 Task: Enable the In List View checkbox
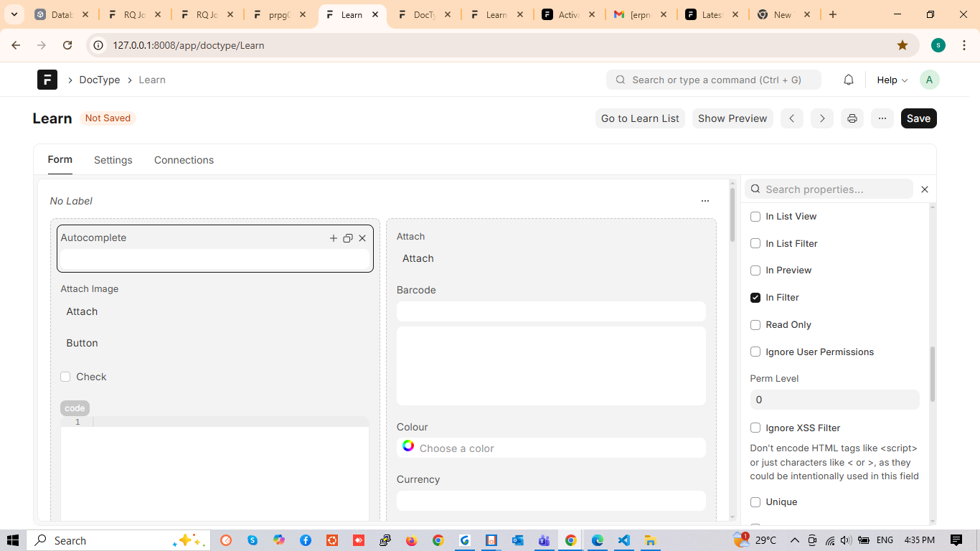[755, 217]
